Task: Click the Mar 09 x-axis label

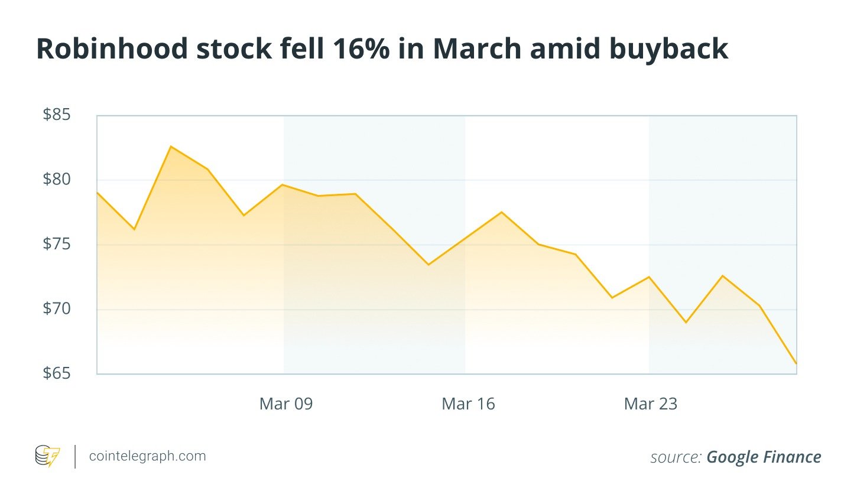Action: [286, 404]
